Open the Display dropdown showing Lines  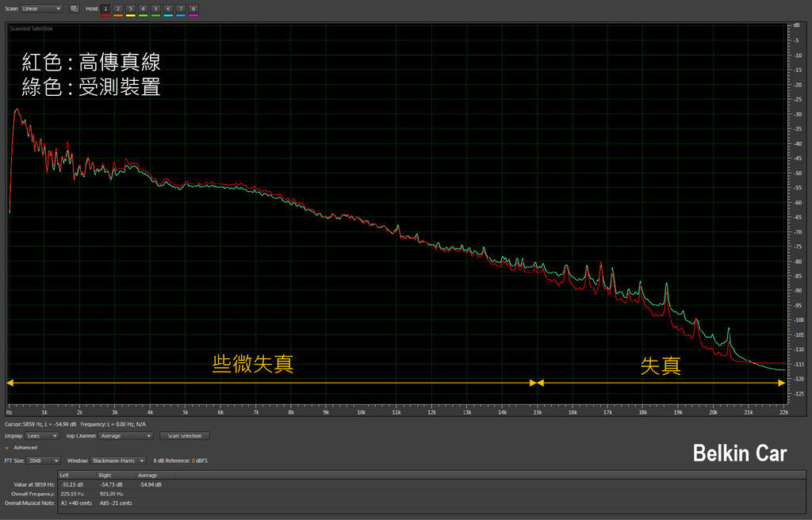(44, 436)
